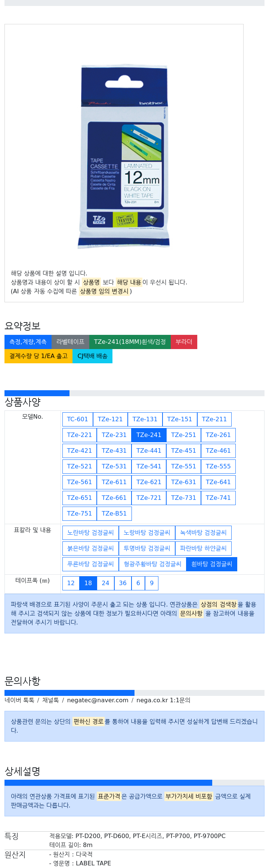
Task: Click the 결제수량 당 1/EA 출고 badge
Action: tap(38, 356)
